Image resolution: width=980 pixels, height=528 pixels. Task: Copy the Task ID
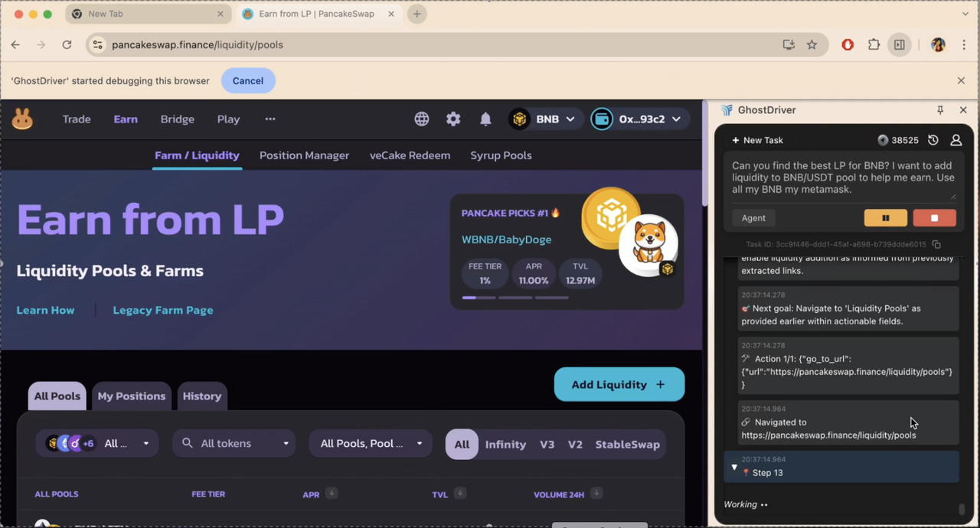pyautogui.click(x=936, y=245)
